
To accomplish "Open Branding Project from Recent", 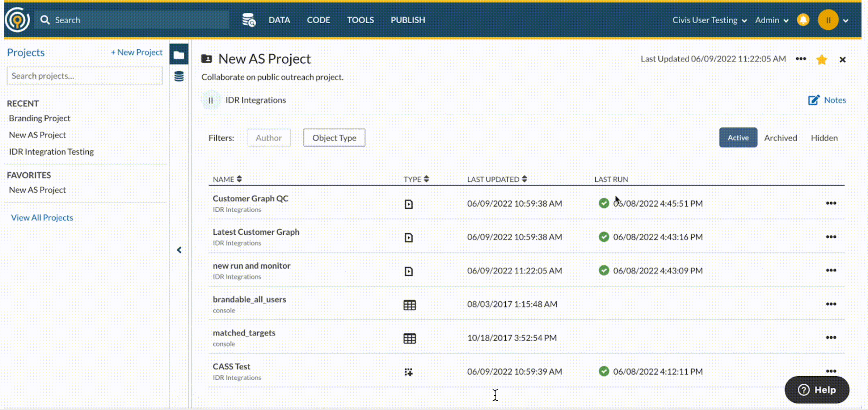I will pyautogui.click(x=39, y=118).
